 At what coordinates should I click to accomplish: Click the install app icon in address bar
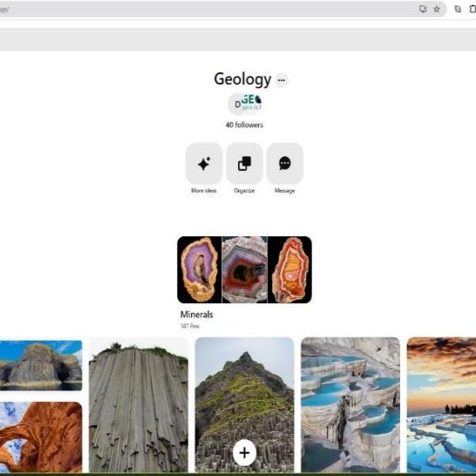click(x=423, y=9)
